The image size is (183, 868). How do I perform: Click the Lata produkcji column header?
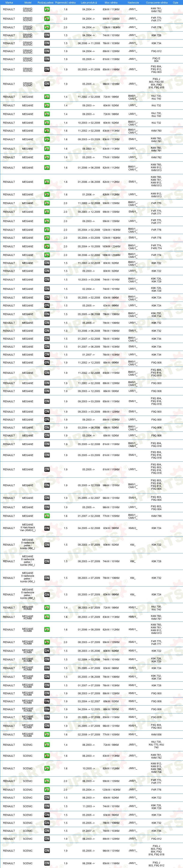[89, 2]
